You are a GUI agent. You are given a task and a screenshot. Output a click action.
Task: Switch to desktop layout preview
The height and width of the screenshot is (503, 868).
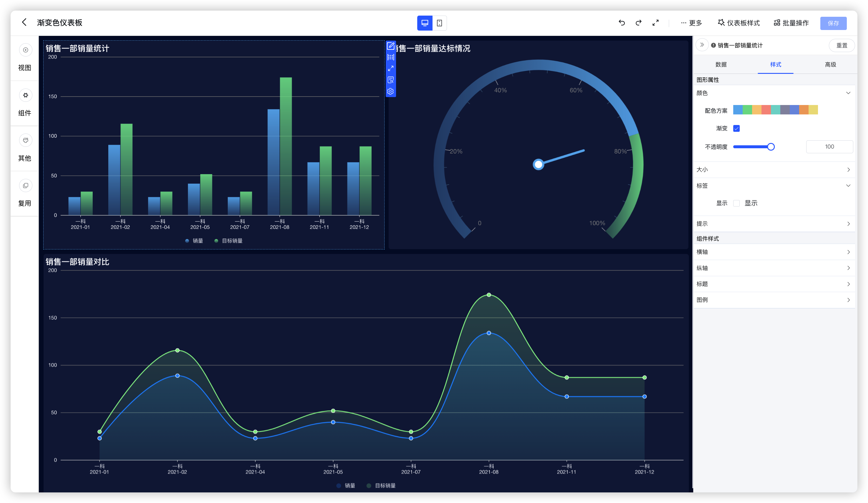424,23
